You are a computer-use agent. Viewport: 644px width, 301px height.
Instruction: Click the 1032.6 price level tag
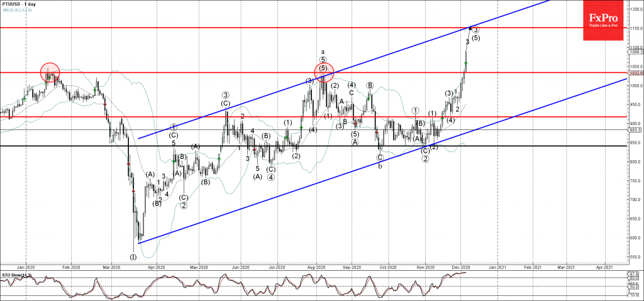(x=635, y=73)
